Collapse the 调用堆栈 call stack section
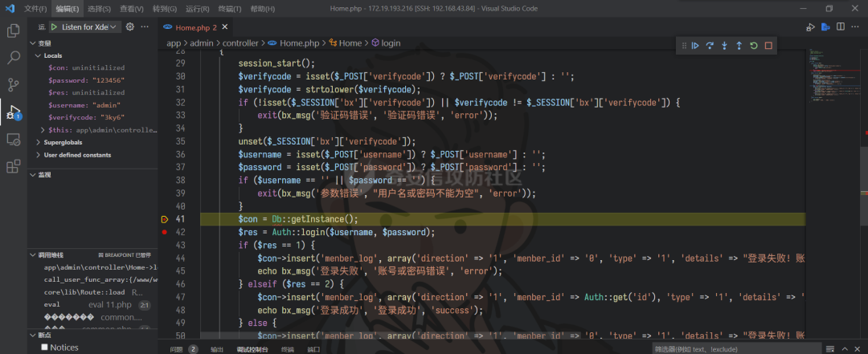The image size is (868, 354). [x=33, y=255]
